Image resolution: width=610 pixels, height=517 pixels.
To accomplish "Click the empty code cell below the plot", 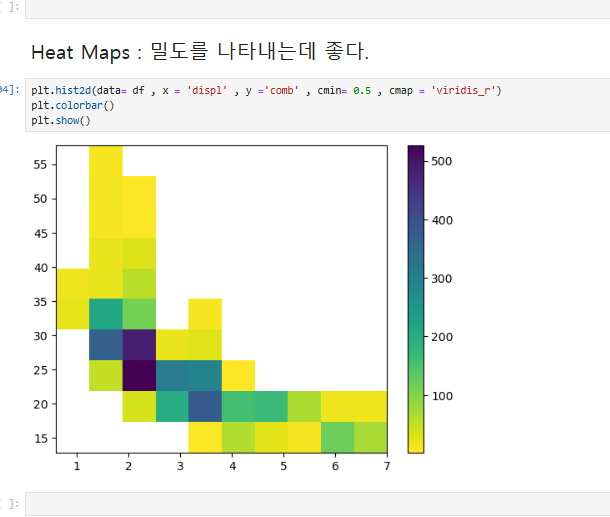I will tap(317, 504).
